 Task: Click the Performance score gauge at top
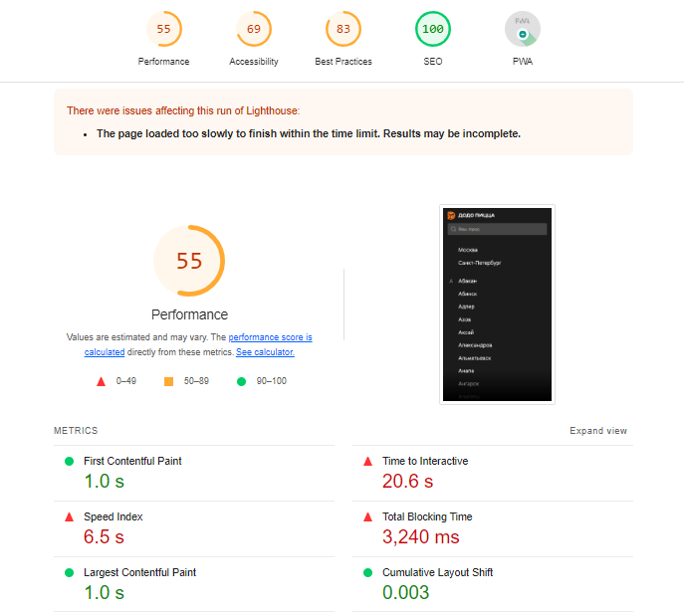pyautogui.click(x=163, y=29)
